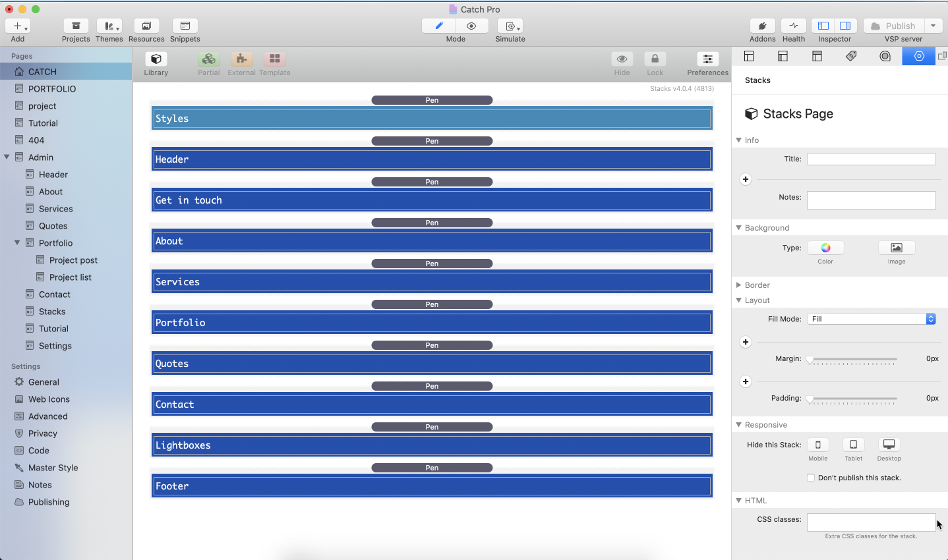Screen dimensions: 948x560
Task: Toggle hide stack on Mobile
Action: (817, 445)
